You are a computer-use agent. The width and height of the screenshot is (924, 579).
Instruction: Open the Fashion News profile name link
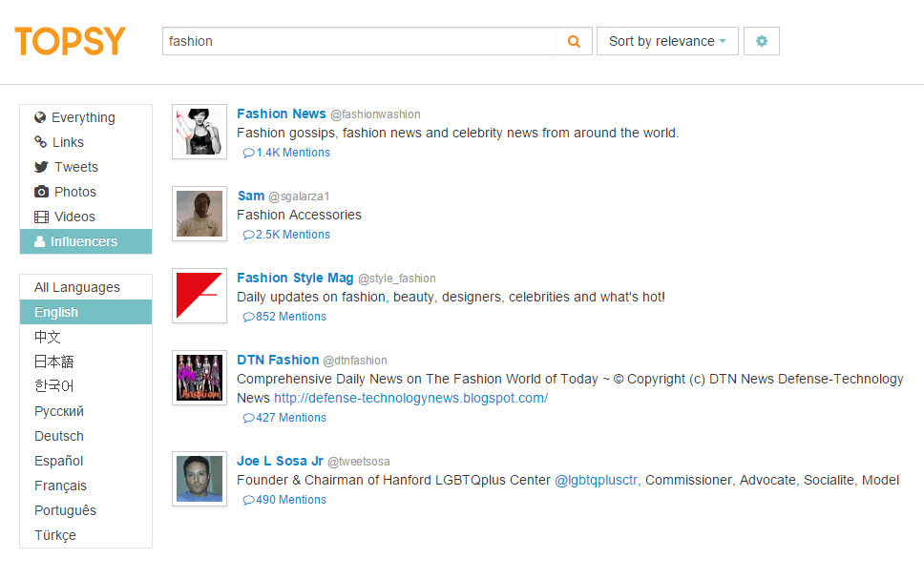[282, 114]
